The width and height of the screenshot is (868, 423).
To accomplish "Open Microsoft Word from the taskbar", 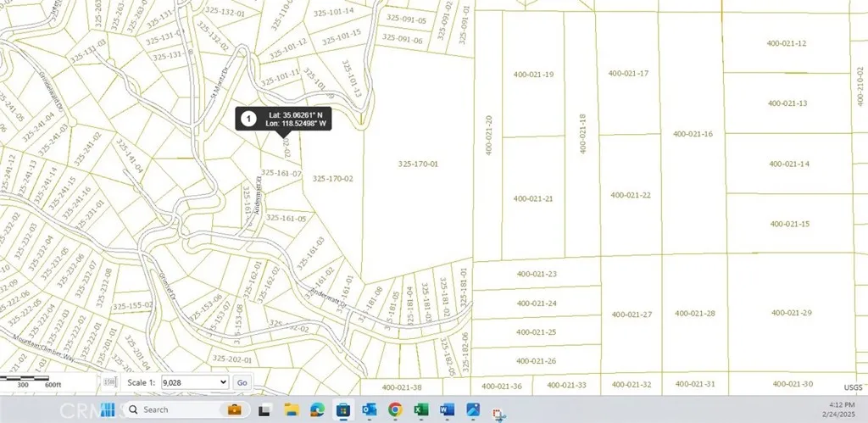I will pyautogui.click(x=445, y=409).
